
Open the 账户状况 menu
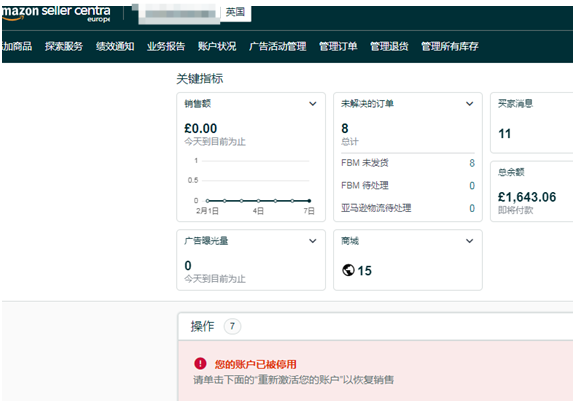pyautogui.click(x=217, y=46)
